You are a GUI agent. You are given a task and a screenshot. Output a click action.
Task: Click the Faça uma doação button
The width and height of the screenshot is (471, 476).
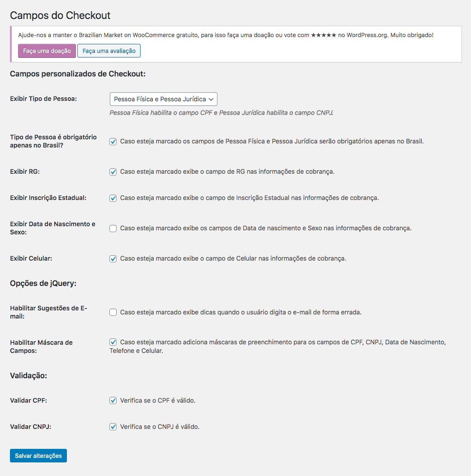pos(47,51)
